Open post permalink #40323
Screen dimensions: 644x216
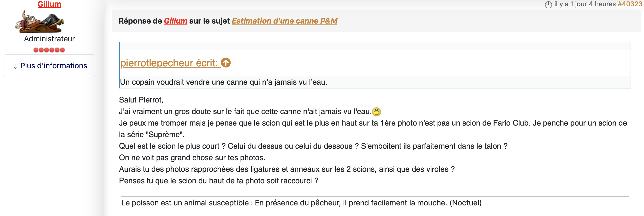tap(630, 4)
